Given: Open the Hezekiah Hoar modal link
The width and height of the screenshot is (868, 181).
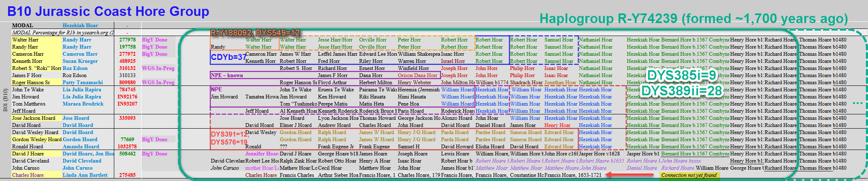Looking at the screenshot, I should click(80, 26).
